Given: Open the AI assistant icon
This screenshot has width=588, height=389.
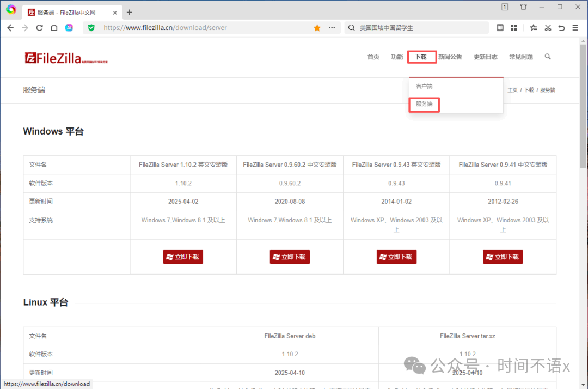Looking at the screenshot, I should click(x=69, y=28).
